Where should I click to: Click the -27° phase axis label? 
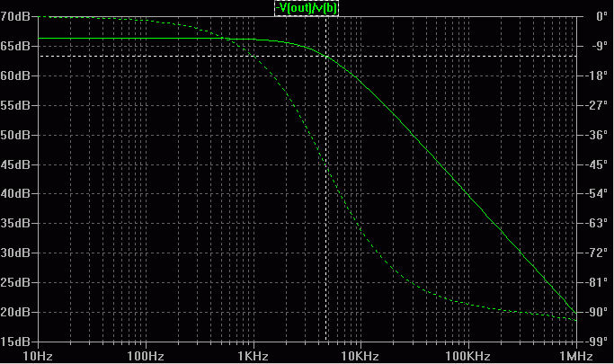[597, 105]
